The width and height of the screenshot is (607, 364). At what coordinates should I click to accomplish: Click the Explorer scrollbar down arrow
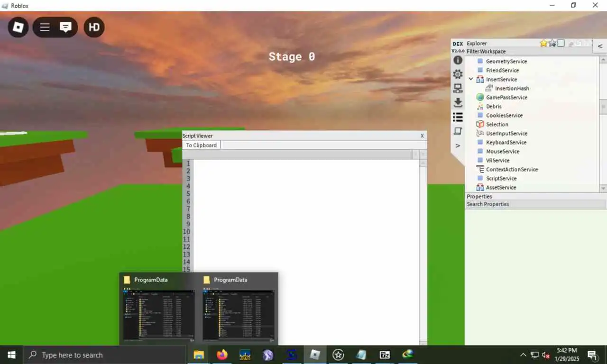click(603, 189)
